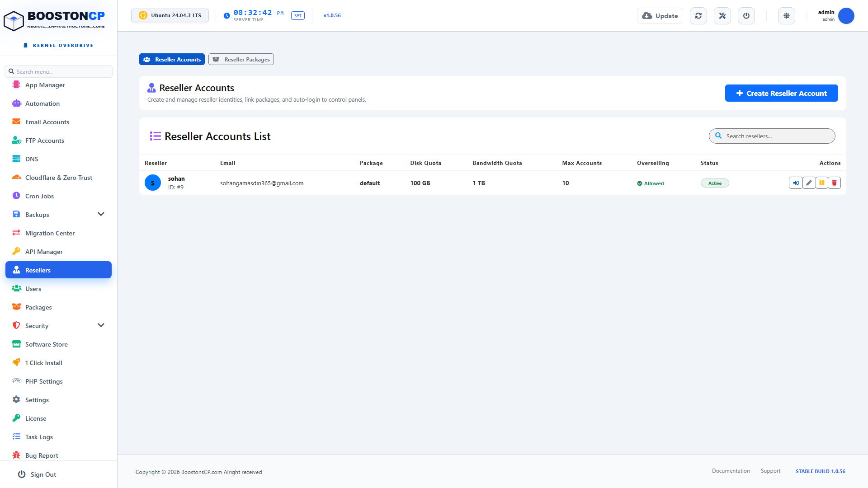The height and width of the screenshot is (488, 868).
Task: Expand the Backups submenu chevron
Action: tap(101, 214)
